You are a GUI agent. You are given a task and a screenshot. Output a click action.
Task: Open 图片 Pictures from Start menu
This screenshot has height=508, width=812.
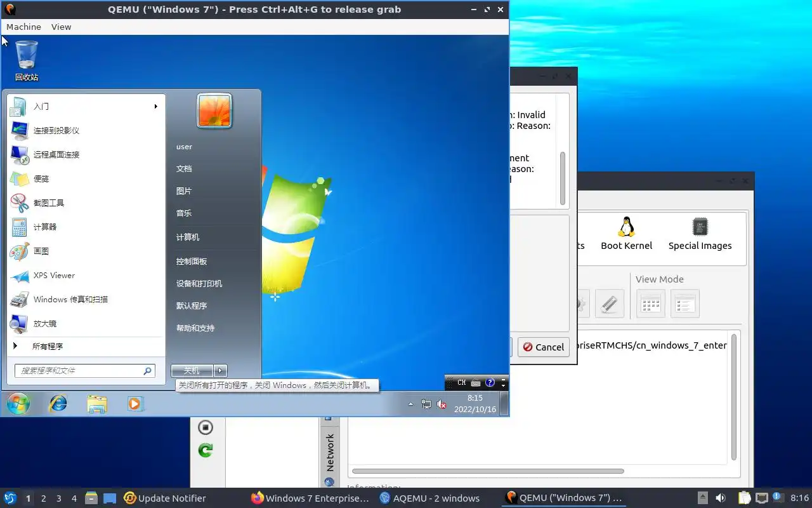[x=184, y=190]
